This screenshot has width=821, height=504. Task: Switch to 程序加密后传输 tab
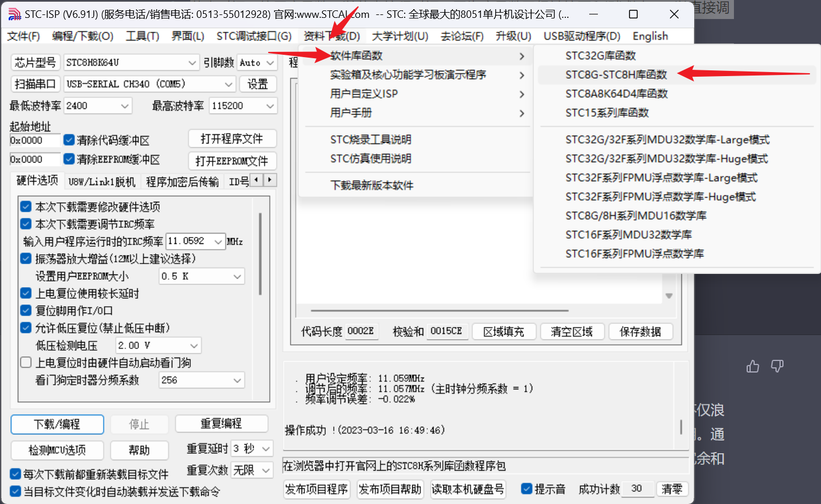click(x=182, y=182)
